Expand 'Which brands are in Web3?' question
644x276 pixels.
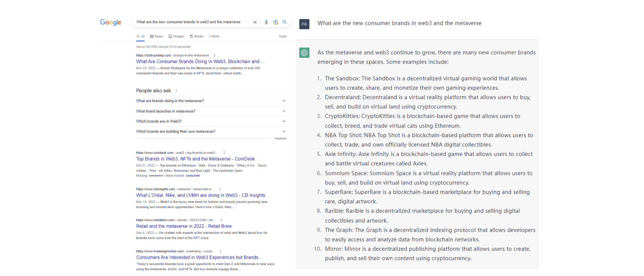pyautogui.click(x=211, y=121)
